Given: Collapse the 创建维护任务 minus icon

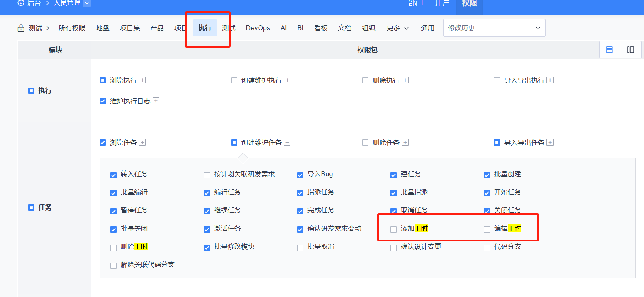Looking at the screenshot, I should (x=287, y=142).
